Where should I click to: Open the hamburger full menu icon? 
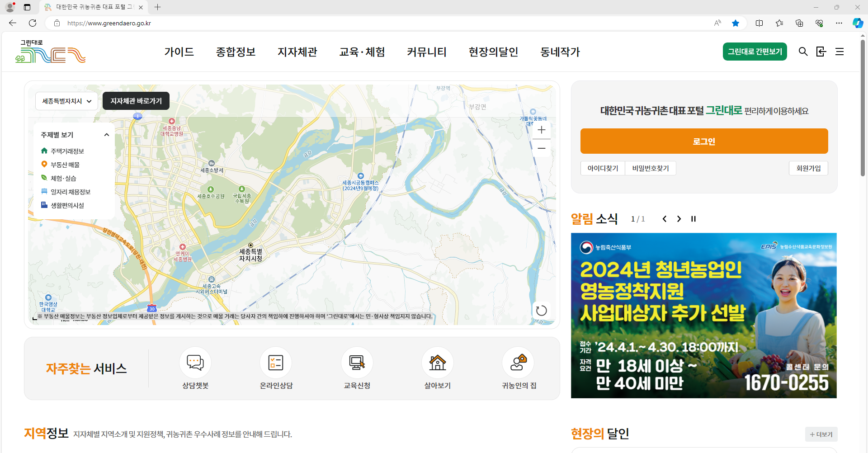tap(840, 52)
